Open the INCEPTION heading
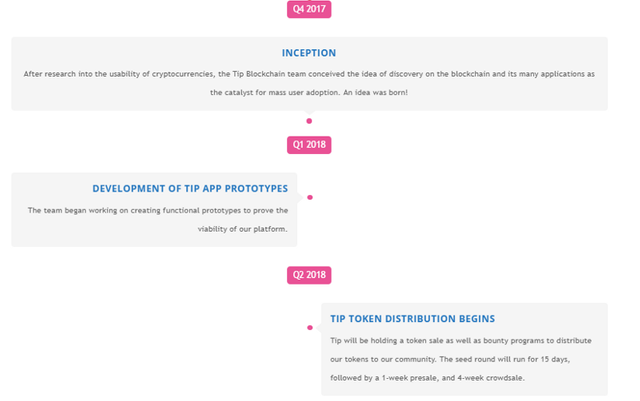 pos(309,53)
